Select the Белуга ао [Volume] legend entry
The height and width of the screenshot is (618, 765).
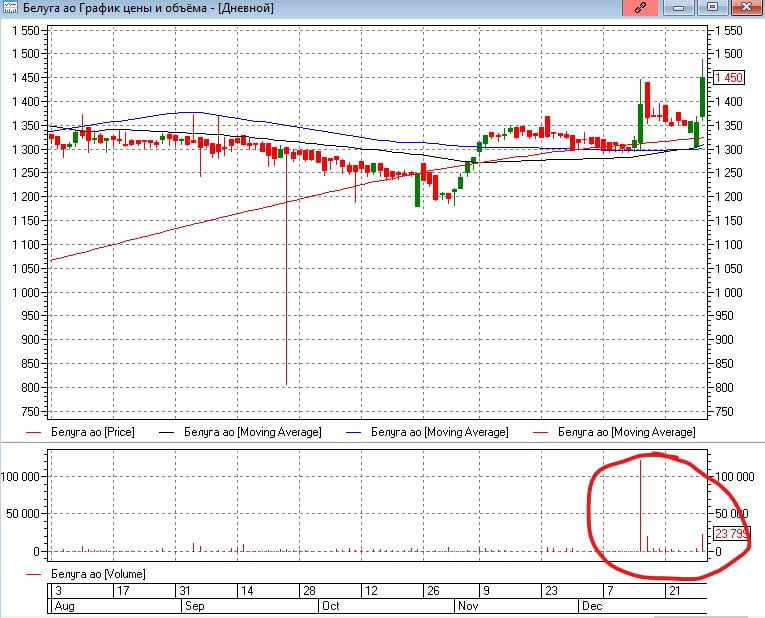tap(86, 574)
